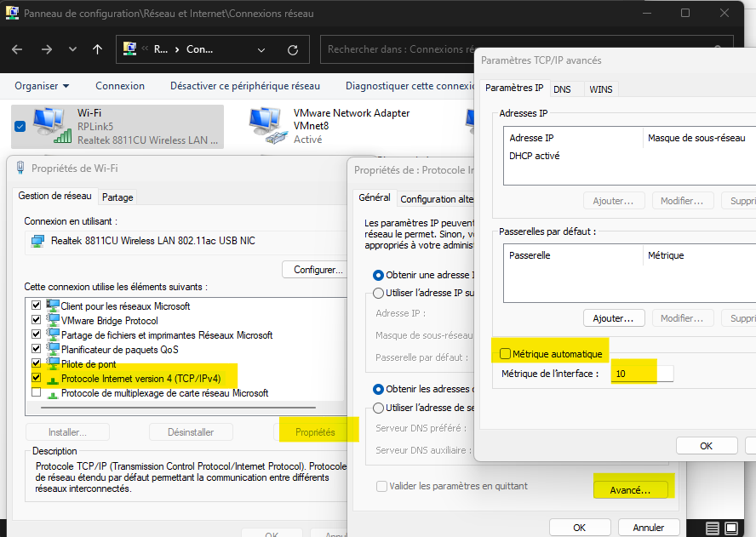
Task: Select Utiliser l'adresse de serveur DNS radio
Action: 379,408
